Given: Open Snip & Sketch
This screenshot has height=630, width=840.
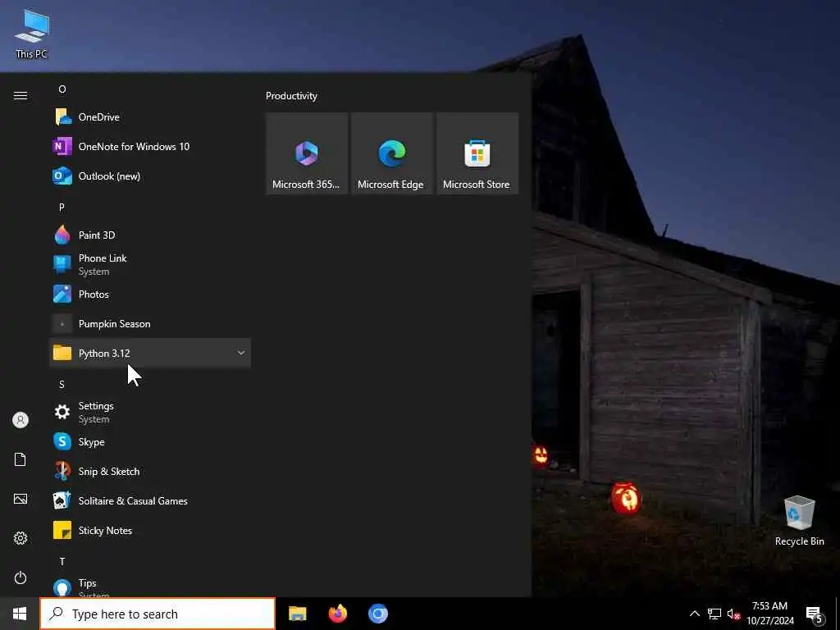Looking at the screenshot, I should [x=150, y=471].
